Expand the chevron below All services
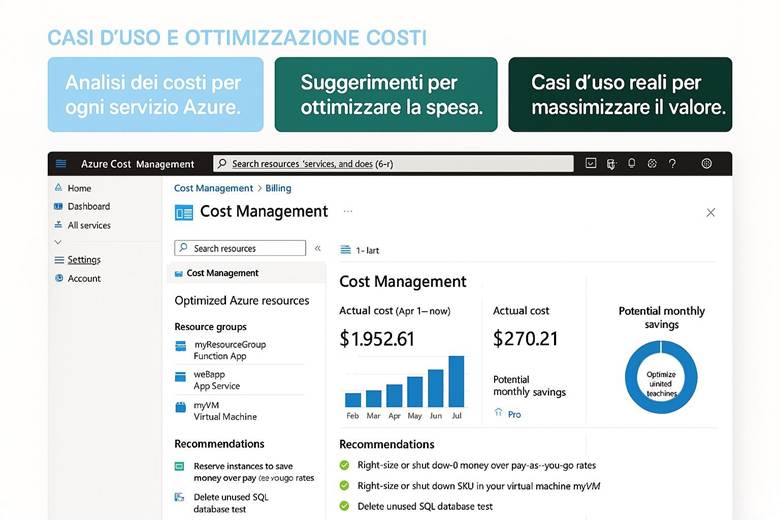This screenshot has height=520, width=780. pyautogui.click(x=58, y=242)
